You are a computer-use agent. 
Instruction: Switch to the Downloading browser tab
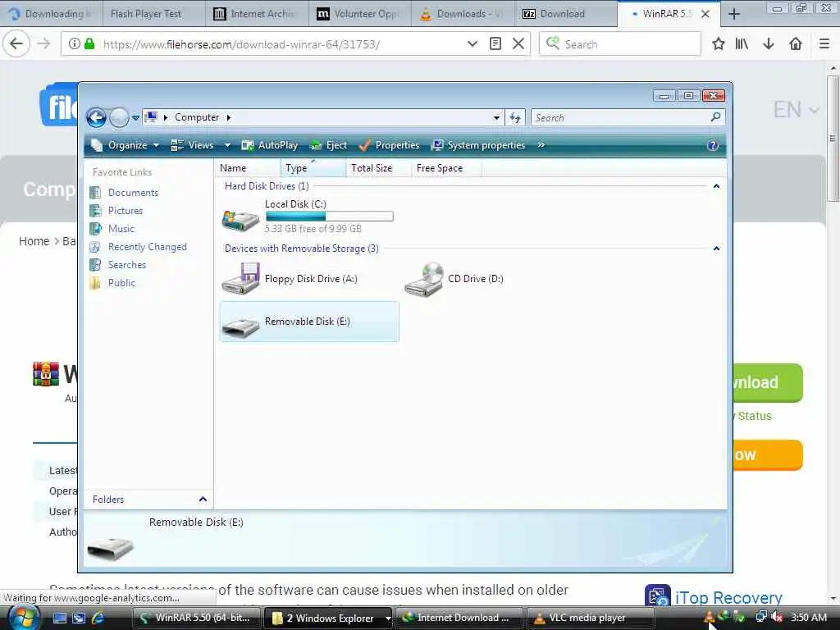tap(50, 14)
